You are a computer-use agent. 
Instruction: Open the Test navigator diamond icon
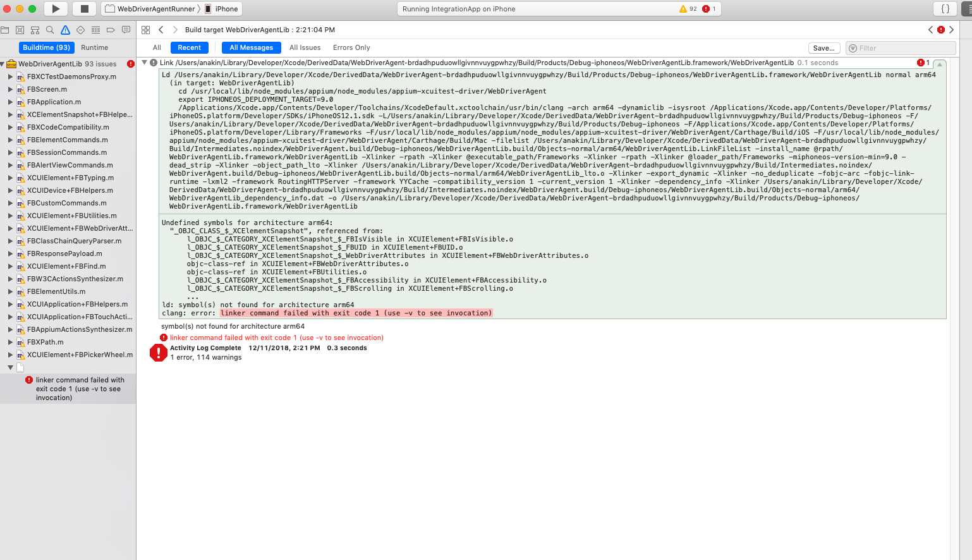(x=80, y=30)
